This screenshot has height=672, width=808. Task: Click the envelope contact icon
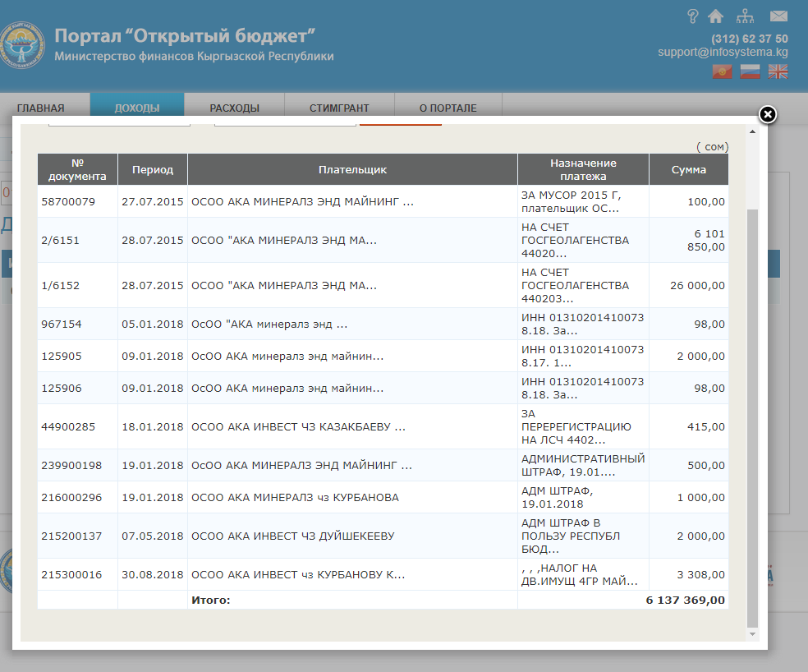coord(778,16)
